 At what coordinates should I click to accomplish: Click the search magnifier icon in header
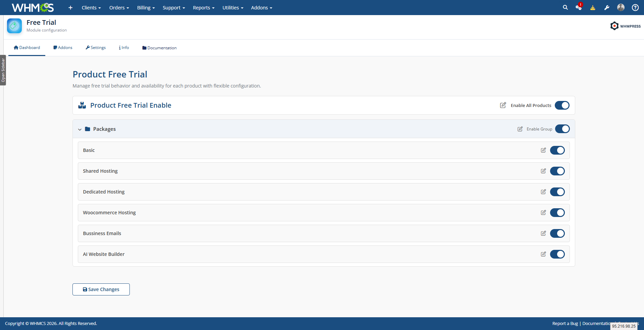[565, 7]
